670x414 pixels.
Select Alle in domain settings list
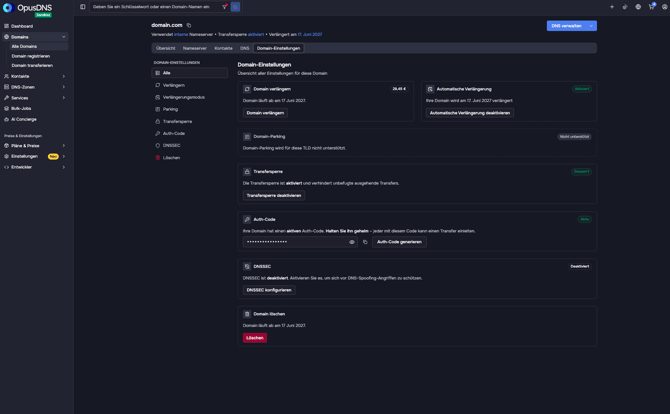(189, 73)
